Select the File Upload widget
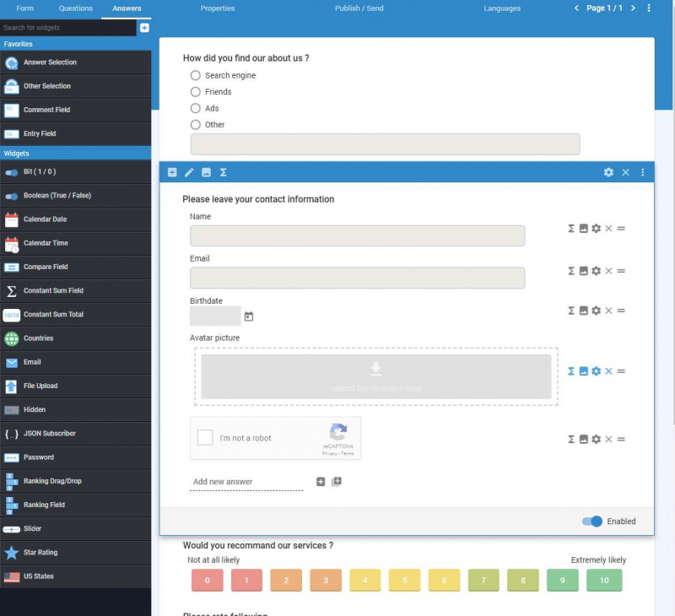675x616 pixels. click(x=40, y=386)
